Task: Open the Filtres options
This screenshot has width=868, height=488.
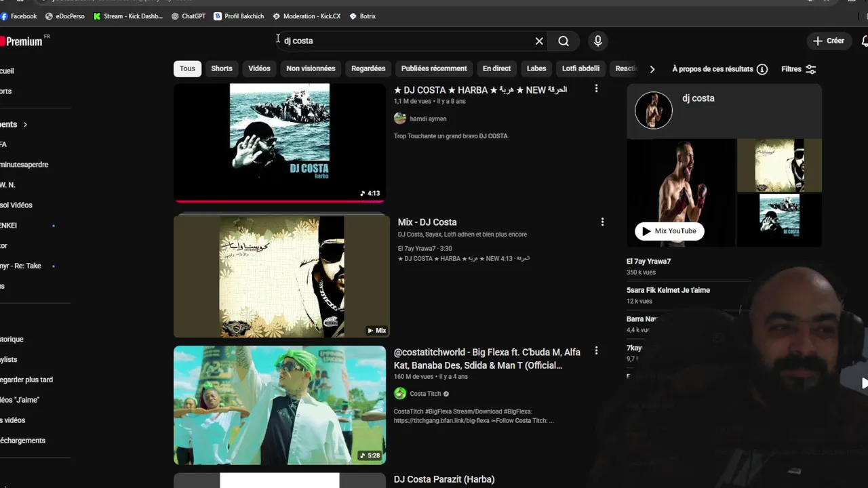Action: [x=798, y=69]
